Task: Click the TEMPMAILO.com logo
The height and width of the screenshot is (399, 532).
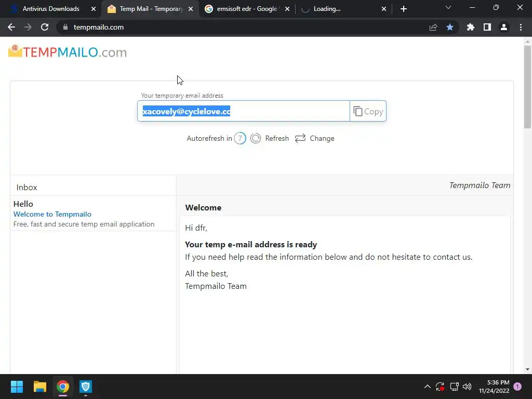Action: [68, 52]
